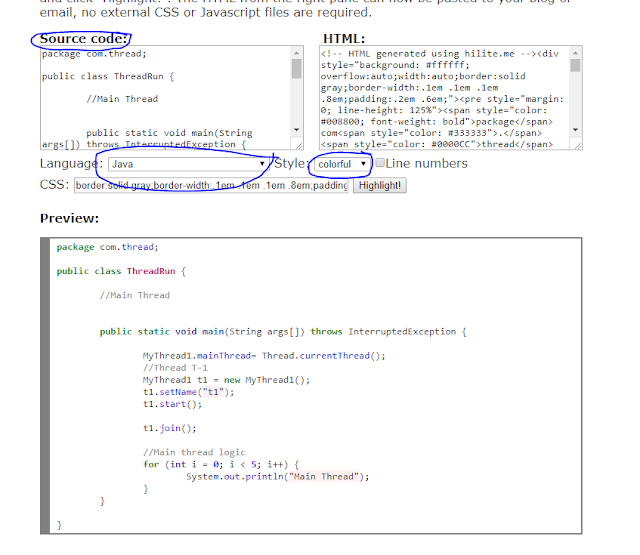Image resolution: width=640 pixels, height=555 pixels.
Task: Enable the Line numbers checkbox
Action: (x=380, y=163)
